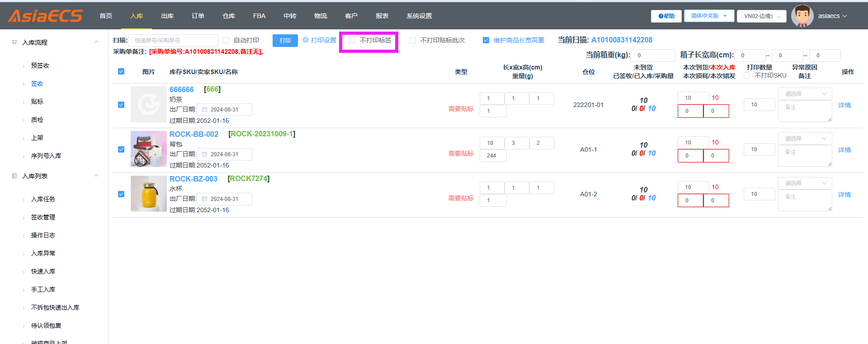Open the 客户 top menu

pos(351,16)
